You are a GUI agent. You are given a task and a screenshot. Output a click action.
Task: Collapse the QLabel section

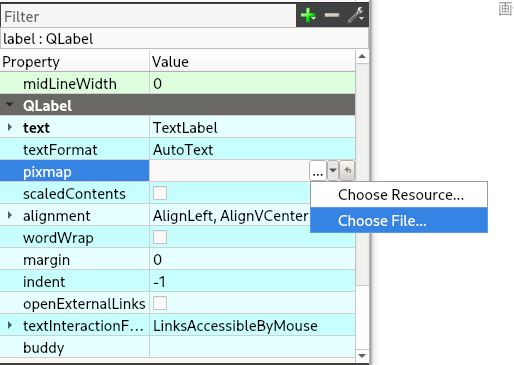coord(10,105)
